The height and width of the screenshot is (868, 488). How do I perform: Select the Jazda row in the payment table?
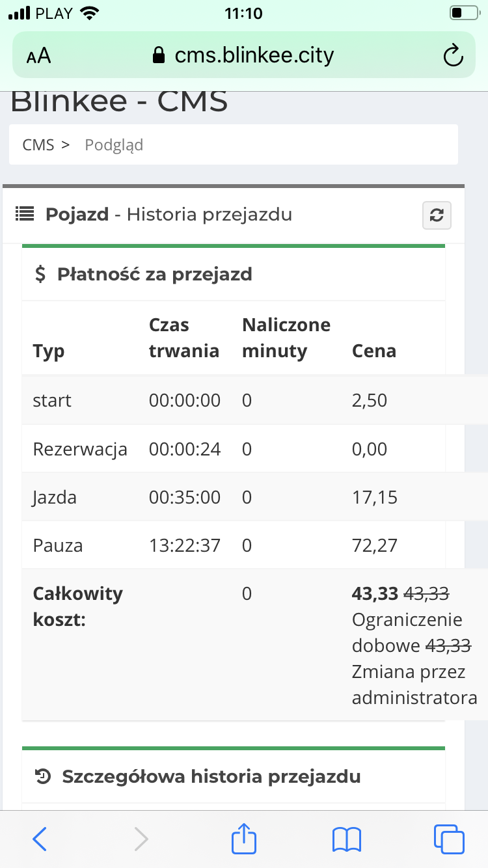click(x=195, y=497)
